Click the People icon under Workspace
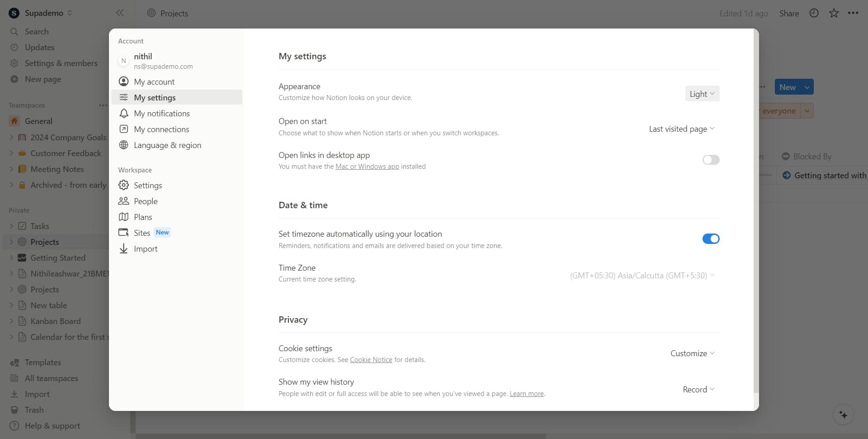The width and height of the screenshot is (868, 439). tap(123, 201)
